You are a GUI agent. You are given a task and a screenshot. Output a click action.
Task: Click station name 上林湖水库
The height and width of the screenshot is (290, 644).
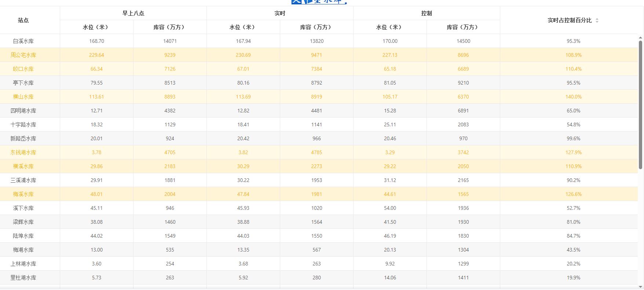point(23,264)
